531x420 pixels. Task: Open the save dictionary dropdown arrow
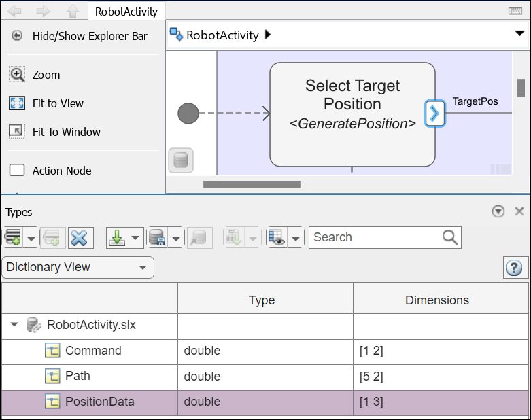coord(176,239)
